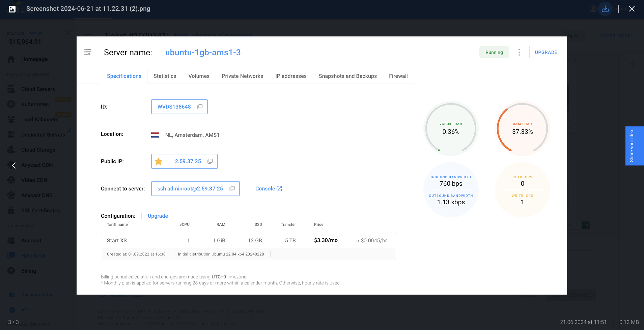Open the Private Networks tab

(x=242, y=76)
